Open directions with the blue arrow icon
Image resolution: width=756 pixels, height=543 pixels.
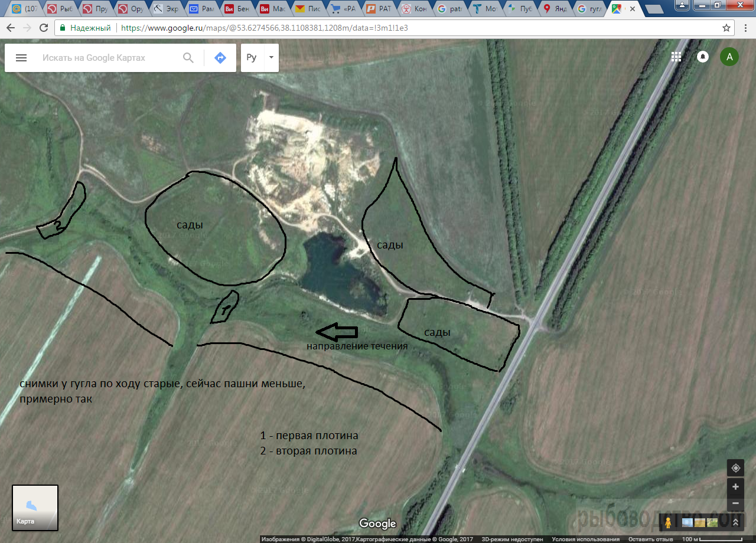coord(220,58)
